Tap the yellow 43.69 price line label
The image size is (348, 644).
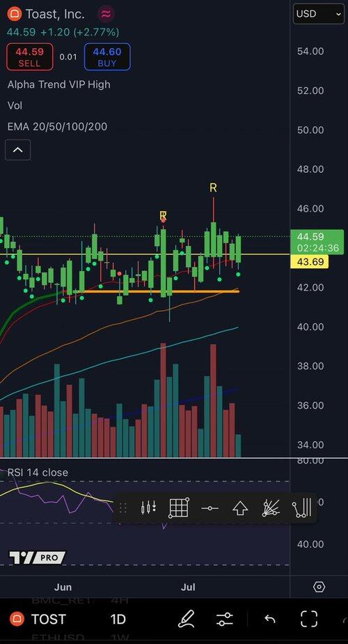[310, 261]
